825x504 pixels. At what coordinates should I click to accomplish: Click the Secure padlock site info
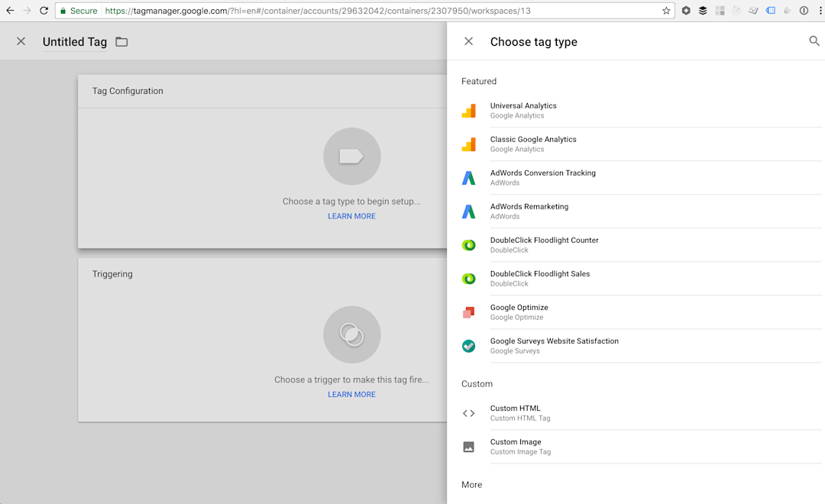(x=79, y=11)
